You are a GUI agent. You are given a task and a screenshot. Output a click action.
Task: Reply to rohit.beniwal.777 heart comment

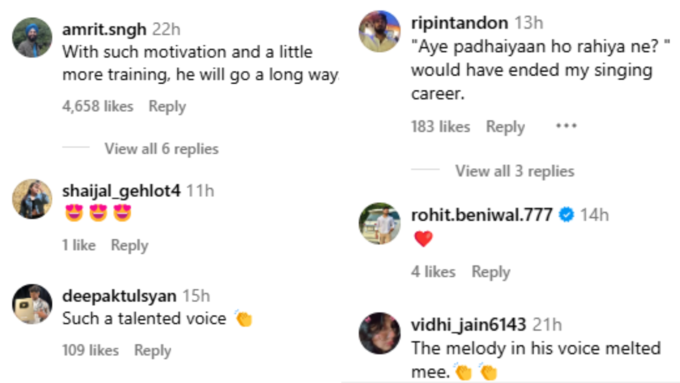coord(491,272)
